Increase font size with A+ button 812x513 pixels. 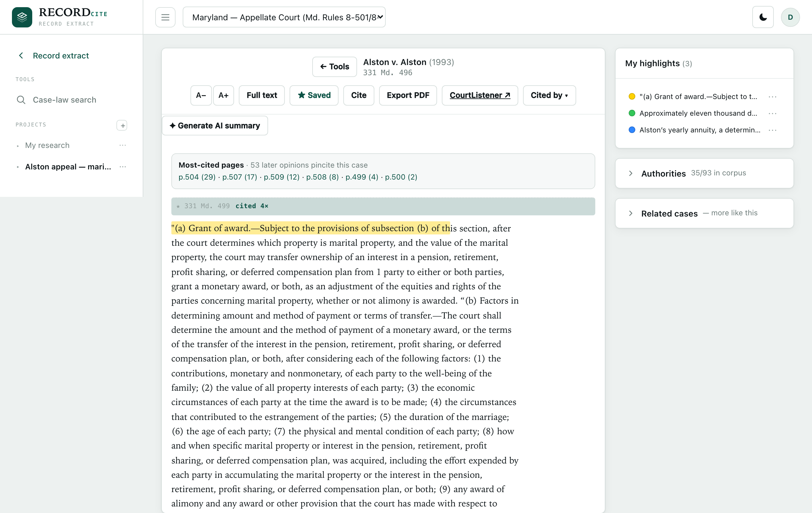[x=224, y=95]
